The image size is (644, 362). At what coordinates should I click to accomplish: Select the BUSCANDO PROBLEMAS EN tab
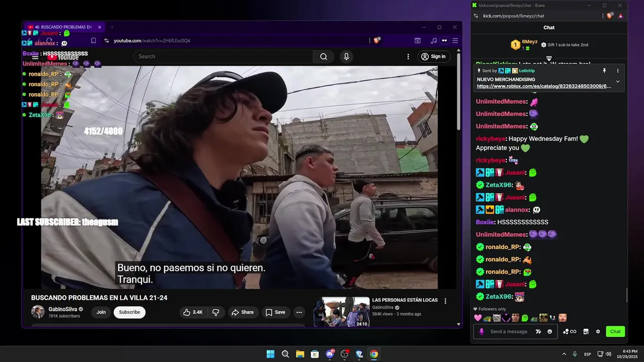65,27
